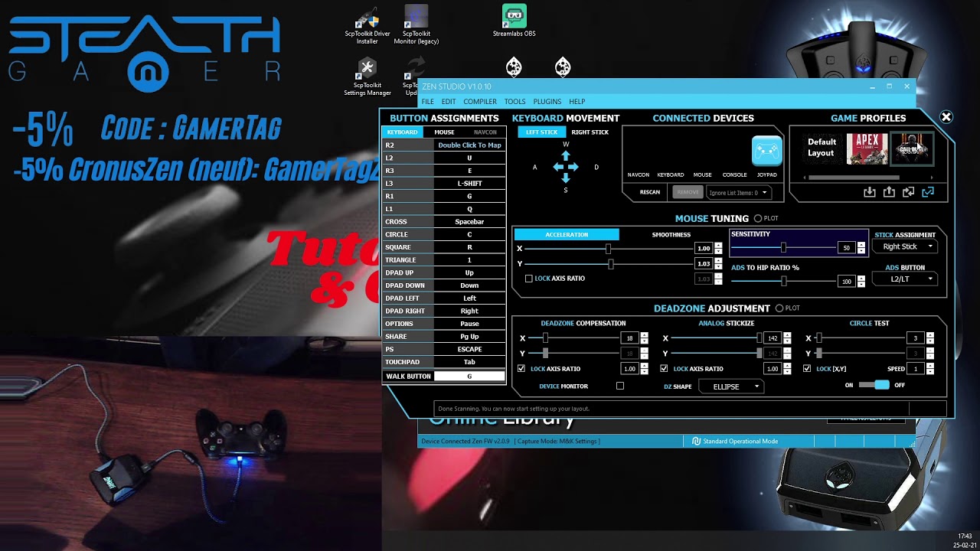The width and height of the screenshot is (980, 551).
Task: Click the import game profile icon
Action: click(870, 192)
